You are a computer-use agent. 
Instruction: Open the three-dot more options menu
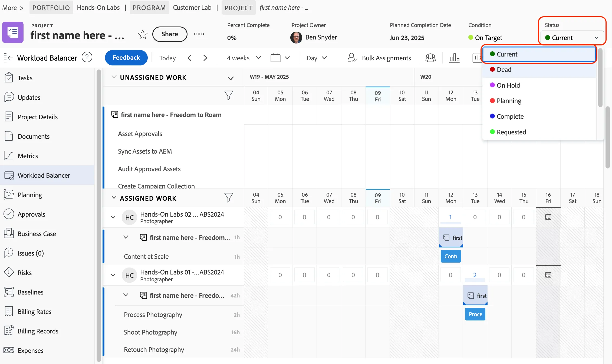199,34
